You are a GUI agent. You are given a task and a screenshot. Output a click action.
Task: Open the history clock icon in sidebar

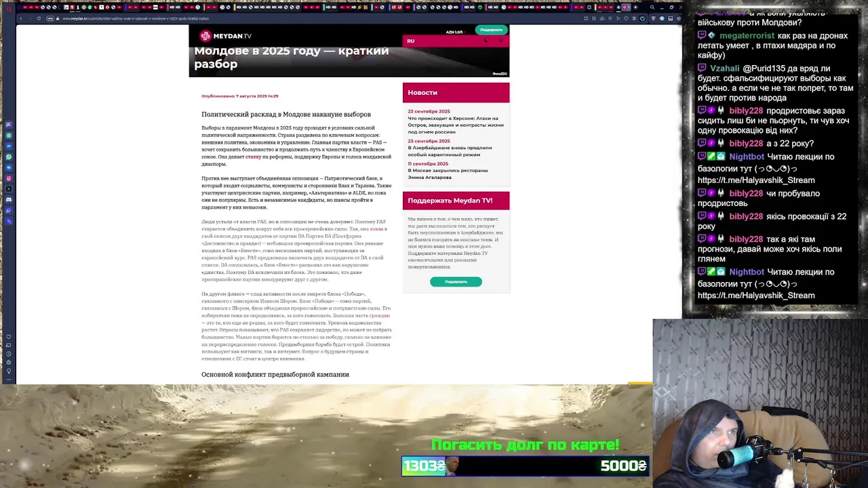[x=9, y=354]
